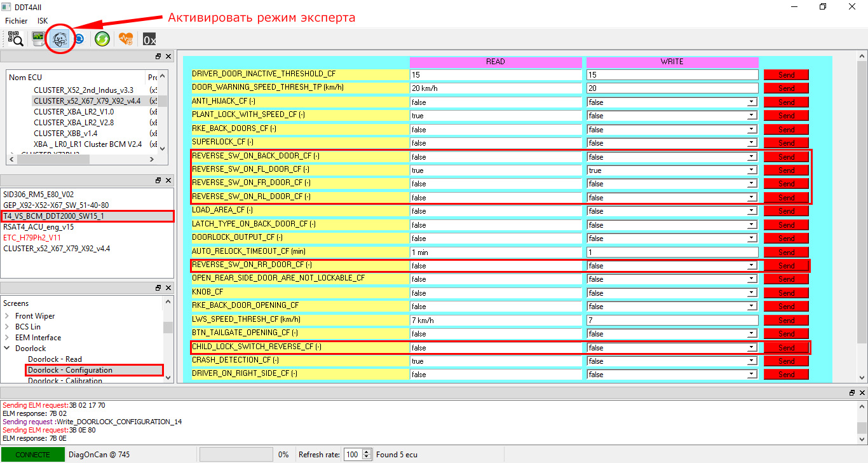868x463 pixels.
Task: Send REVERSE_SW_ON_FR_DOOR_CF value
Action: (786, 184)
